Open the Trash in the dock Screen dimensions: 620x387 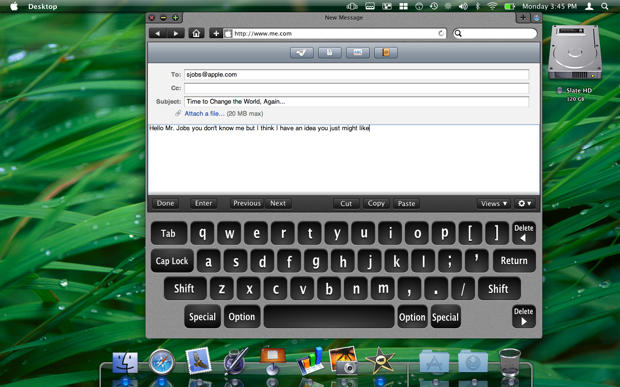tap(510, 362)
